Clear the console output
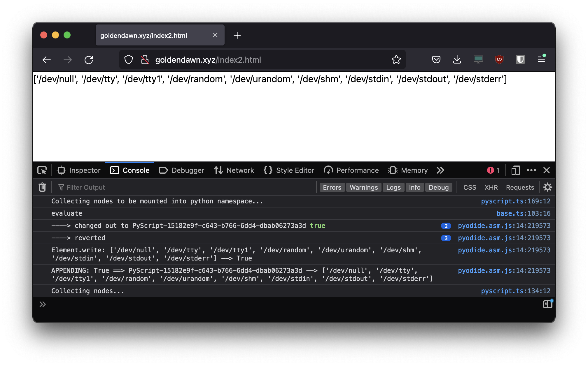This screenshot has height=366, width=588. pos(42,187)
